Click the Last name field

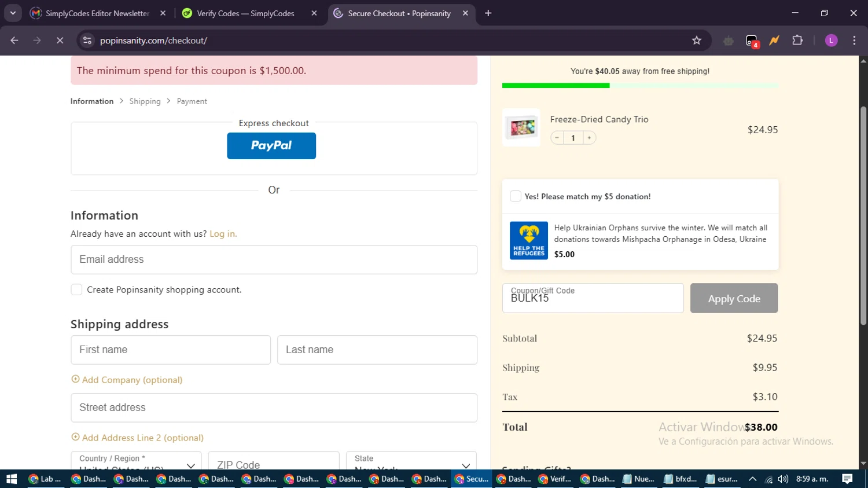(x=377, y=350)
